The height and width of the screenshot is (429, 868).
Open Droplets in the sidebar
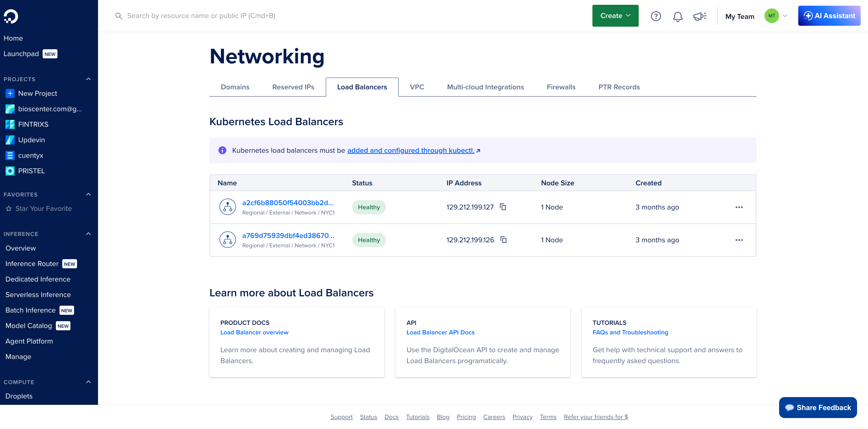(19, 396)
